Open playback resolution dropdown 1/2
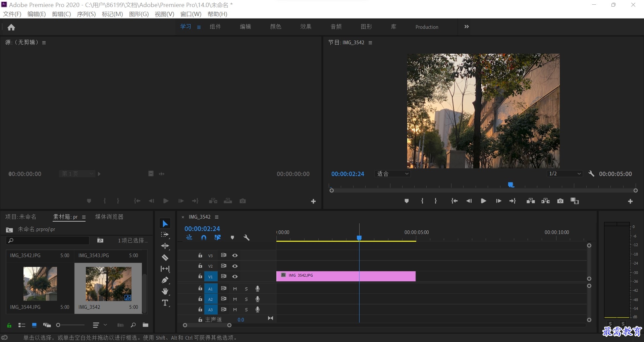Image resolution: width=644 pixels, height=342 pixels. point(565,174)
